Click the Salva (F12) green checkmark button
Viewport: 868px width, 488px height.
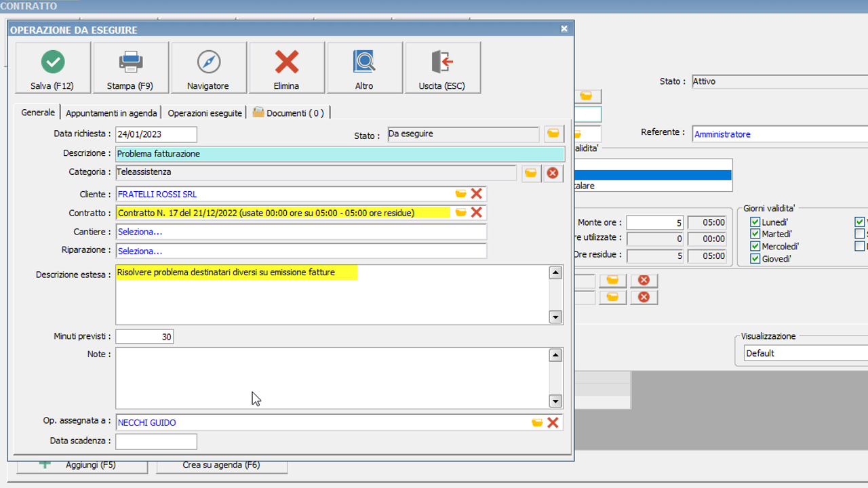click(x=53, y=68)
